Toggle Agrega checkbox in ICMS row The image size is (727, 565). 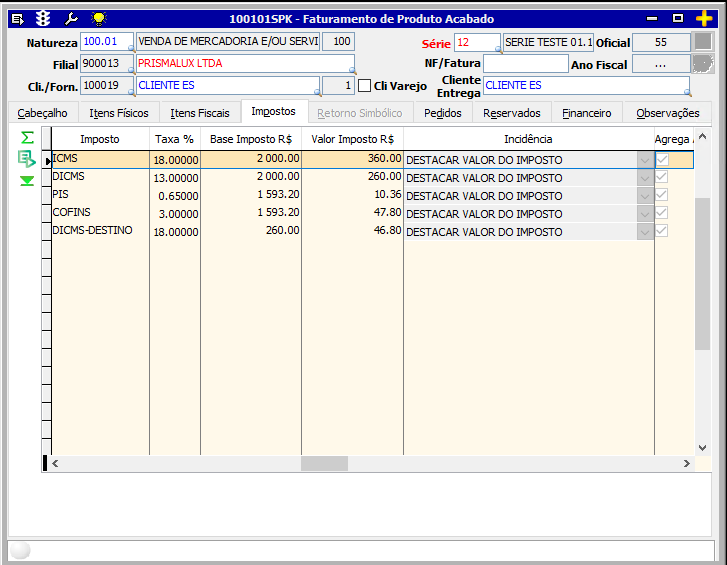[x=662, y=160]
